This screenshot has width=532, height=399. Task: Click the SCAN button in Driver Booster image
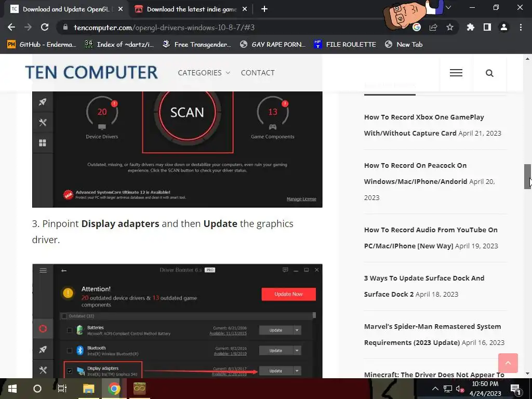(x=187, y=112)
